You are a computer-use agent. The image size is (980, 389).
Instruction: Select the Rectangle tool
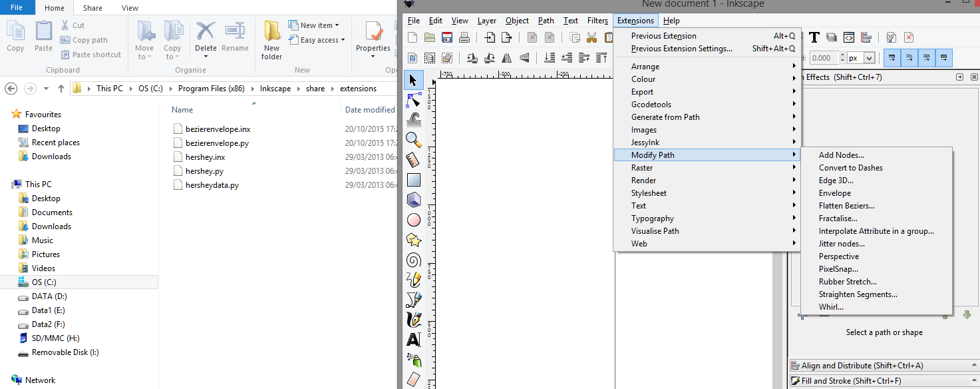[413, 179]
